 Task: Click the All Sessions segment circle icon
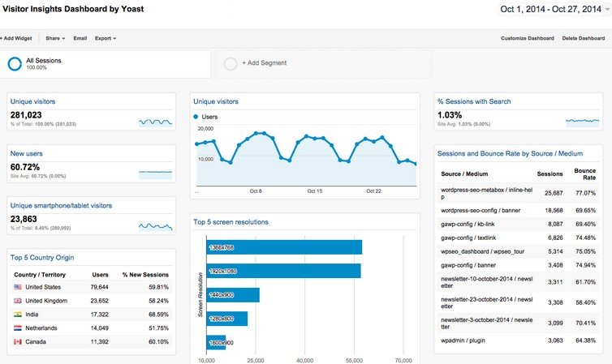tap(15, 63)
